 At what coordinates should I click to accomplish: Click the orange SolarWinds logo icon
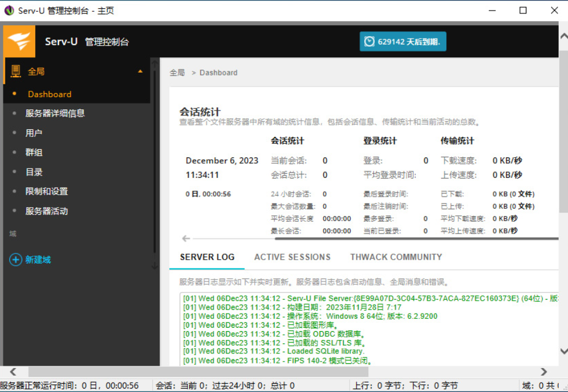[19, 42]
